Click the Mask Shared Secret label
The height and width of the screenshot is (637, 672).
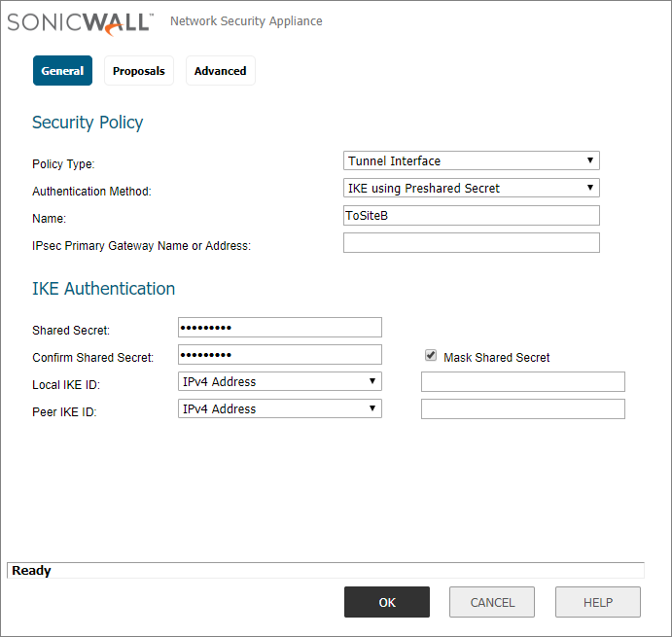(x=496, y=358)
